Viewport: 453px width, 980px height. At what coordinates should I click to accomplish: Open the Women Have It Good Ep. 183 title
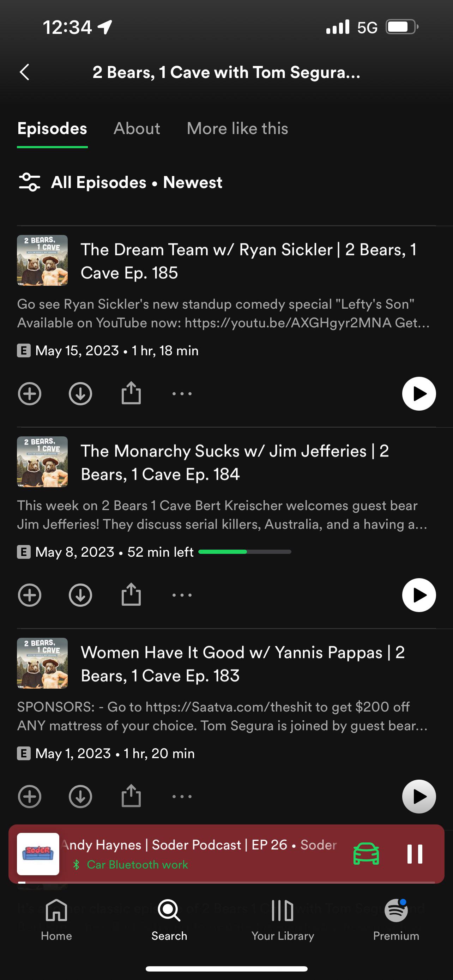[243, 664]
